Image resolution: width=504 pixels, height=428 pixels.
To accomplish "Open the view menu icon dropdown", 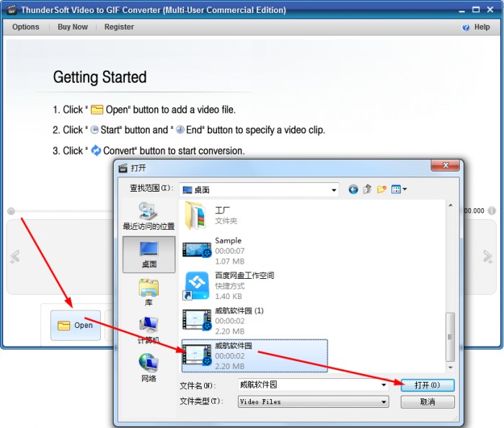I will click(x=399, y=190).
